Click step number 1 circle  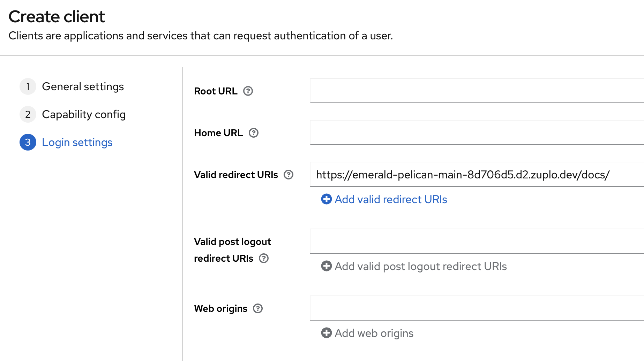28,86
